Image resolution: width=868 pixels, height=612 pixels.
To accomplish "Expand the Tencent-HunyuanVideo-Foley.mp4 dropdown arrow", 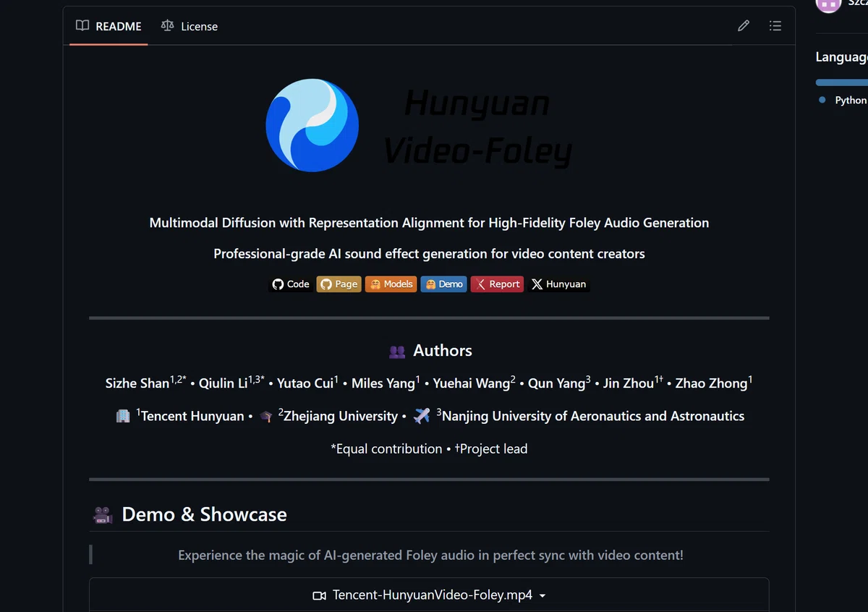I will point(542,595).
